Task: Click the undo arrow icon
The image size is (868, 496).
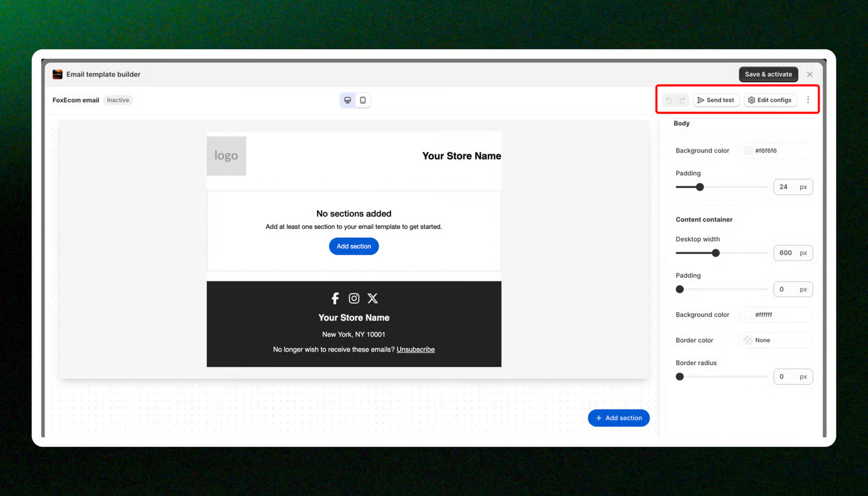Action: point(669,100)
